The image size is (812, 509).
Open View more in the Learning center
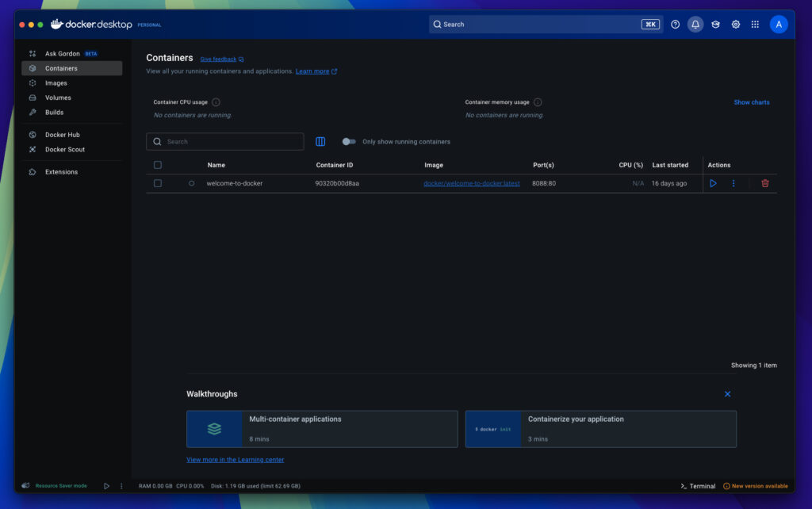coord(235,459)
